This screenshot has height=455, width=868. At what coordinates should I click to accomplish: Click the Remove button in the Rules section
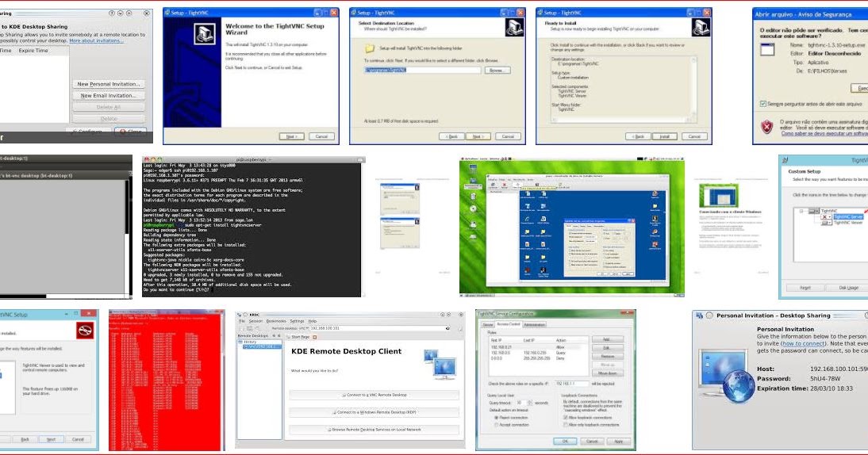[607, 357]
